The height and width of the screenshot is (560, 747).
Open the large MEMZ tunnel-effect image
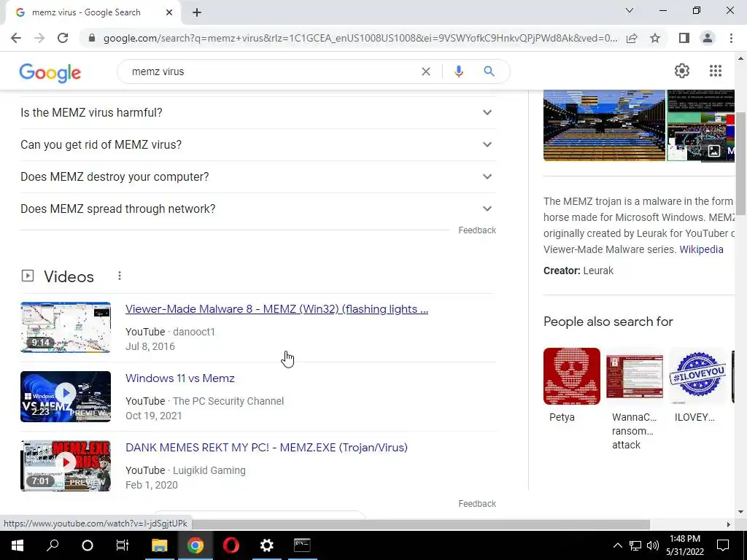tap(604, 125)
